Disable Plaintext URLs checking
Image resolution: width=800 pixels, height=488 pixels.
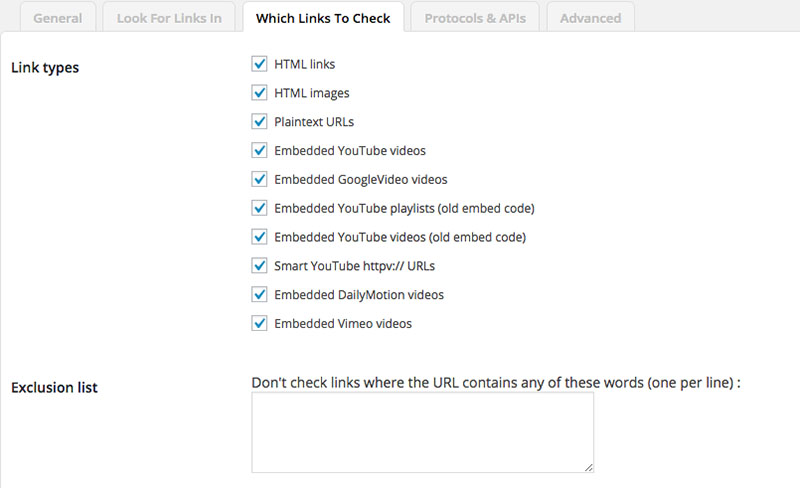click(x=259, y=121)
